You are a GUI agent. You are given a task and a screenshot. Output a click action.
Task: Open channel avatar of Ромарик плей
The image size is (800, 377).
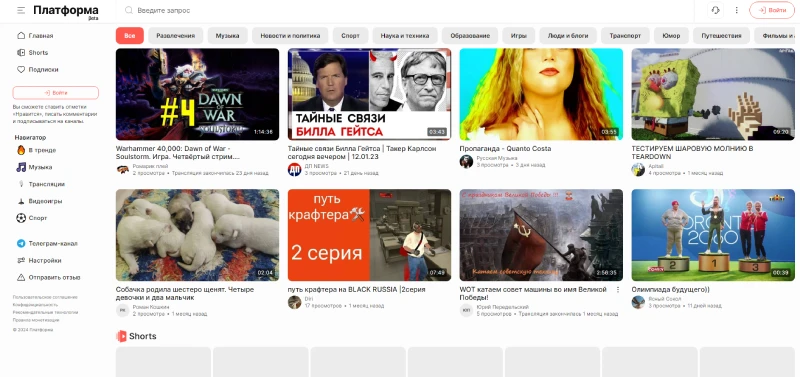(x=122, y=169)
